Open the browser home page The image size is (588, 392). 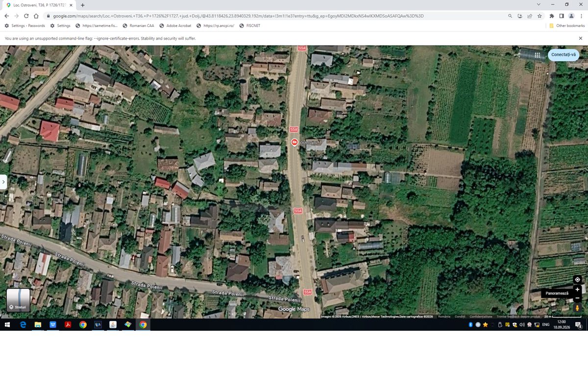click(36, 16)
